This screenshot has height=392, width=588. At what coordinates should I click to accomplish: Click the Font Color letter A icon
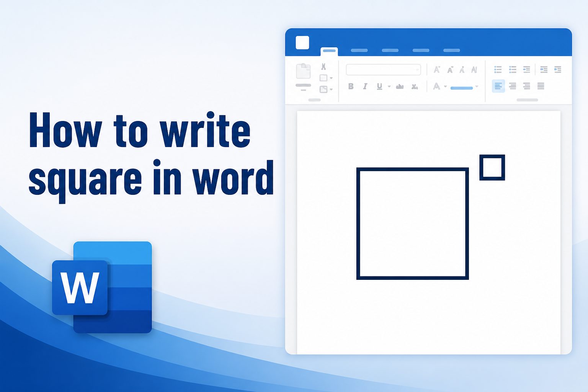pyautogui.click(x=436, y=86)
